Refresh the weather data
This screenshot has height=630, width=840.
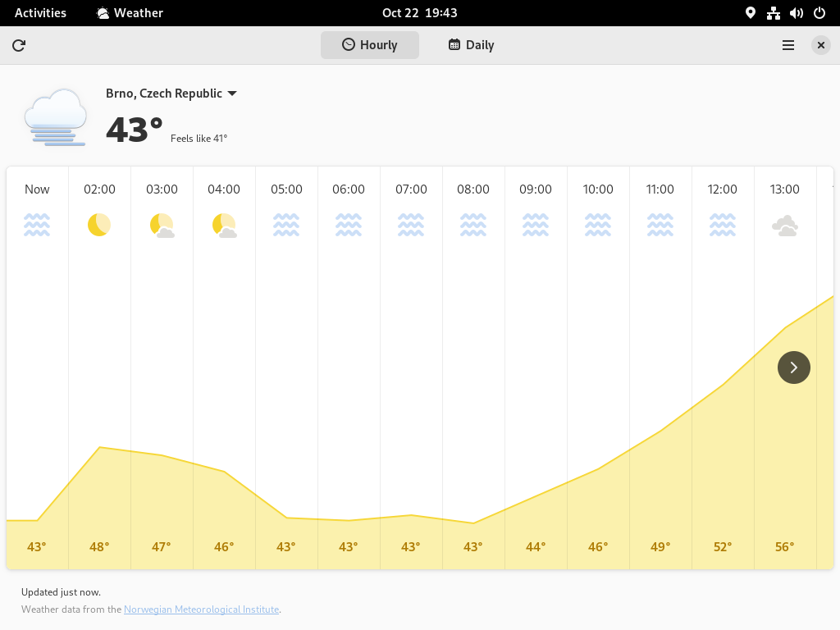pos(19,46)
